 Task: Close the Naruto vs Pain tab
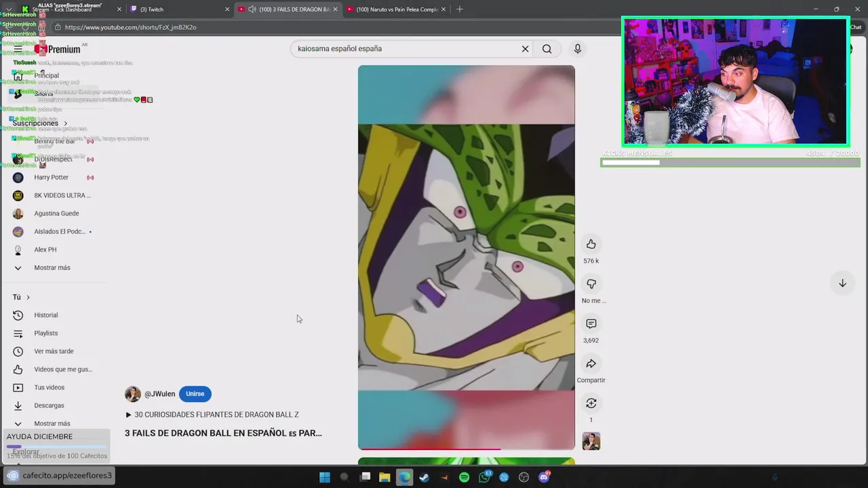[x=443, y=9]
